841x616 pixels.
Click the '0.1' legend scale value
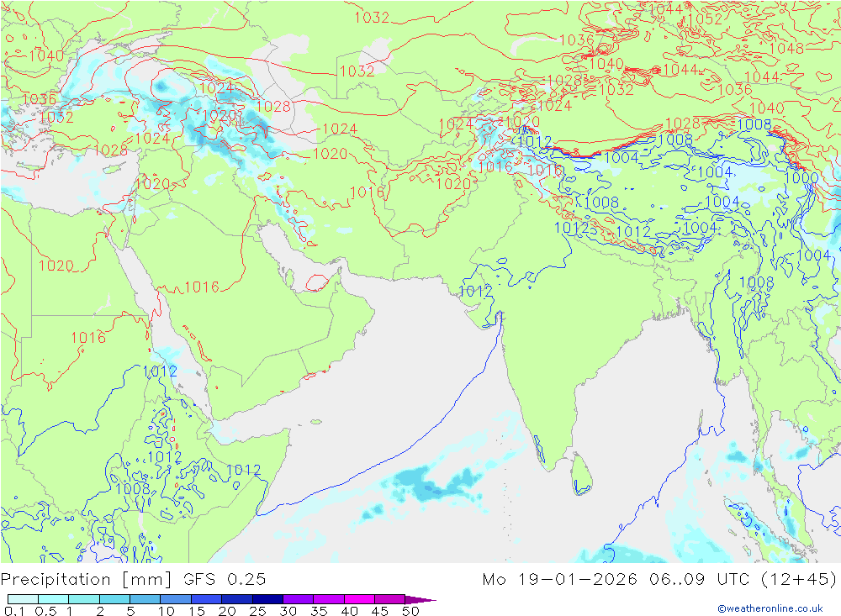pyautogui.click(x=14, y=611)
